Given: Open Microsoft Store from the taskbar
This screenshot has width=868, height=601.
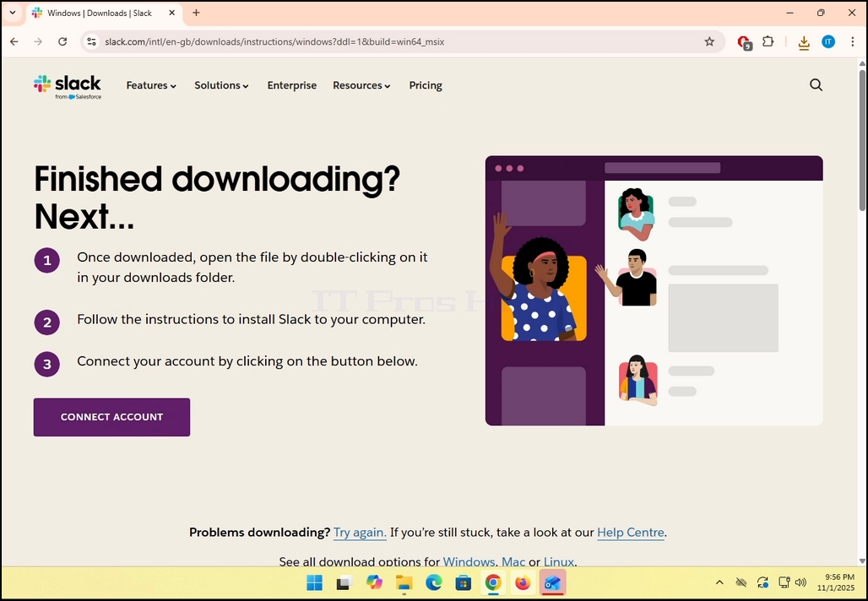Looking at the screenshot, I should [464, 582].
